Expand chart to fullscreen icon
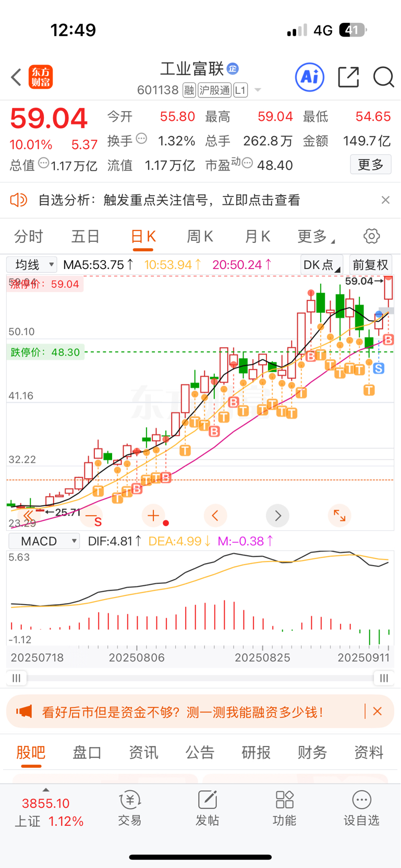Image resolution: width=401 pixels, height=868 pixels. pyautogui.click(x=339, y=516)
